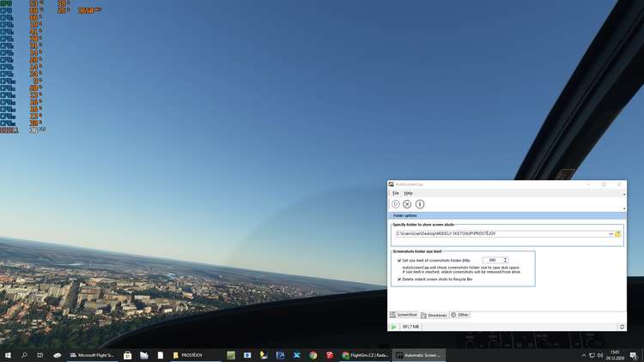
Task: Uncheck 'Delete oldest screen shots to Recycle Bin'
Action: pyautogui.click(x=399, y=279)
